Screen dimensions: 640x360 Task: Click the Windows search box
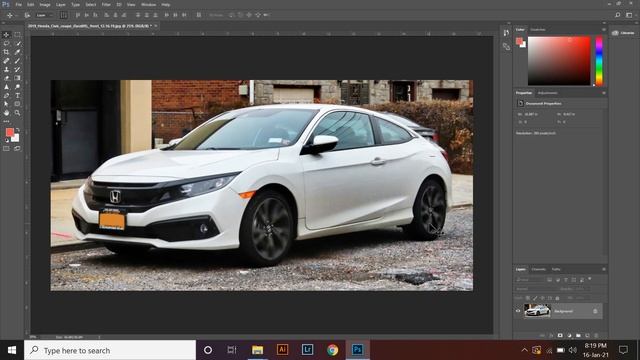(x=110, y=350)
